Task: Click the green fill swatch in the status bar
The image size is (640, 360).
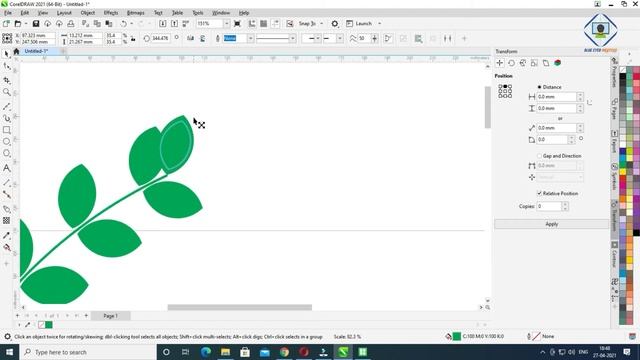Action: 457,337
